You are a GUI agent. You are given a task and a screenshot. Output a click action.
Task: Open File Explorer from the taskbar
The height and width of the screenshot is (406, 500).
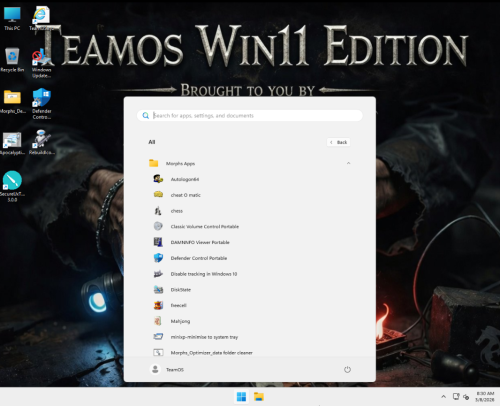(259, 397)
